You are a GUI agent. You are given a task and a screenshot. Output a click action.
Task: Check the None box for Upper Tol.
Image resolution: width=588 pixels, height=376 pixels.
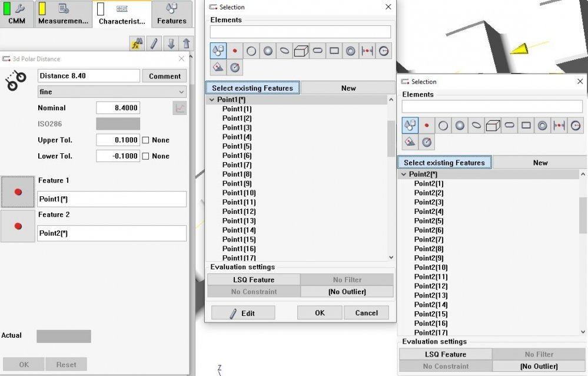[146, 140]
